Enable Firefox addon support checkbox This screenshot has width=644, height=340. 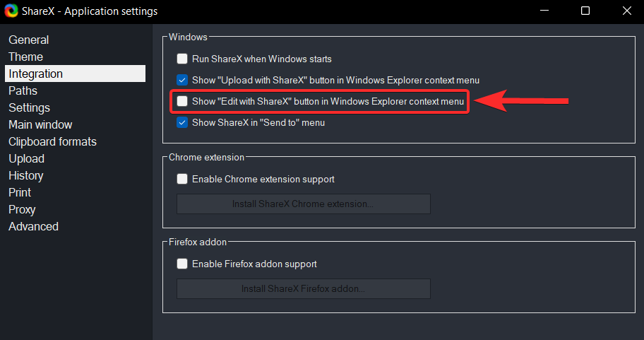point(182,264)
